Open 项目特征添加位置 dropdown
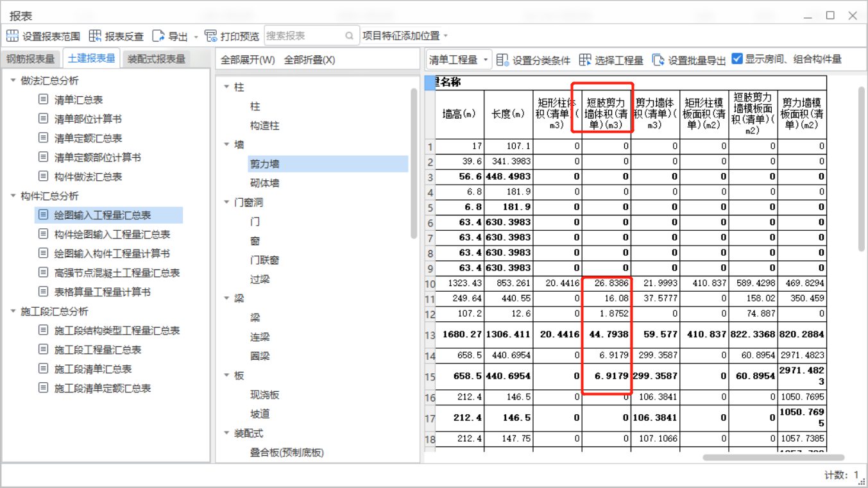Screen dimensions: 868x488 coord(405,36)
